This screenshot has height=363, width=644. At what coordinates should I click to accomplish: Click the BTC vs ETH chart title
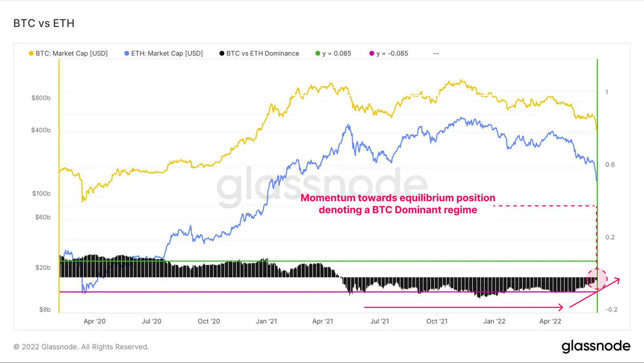click(44, 23)
